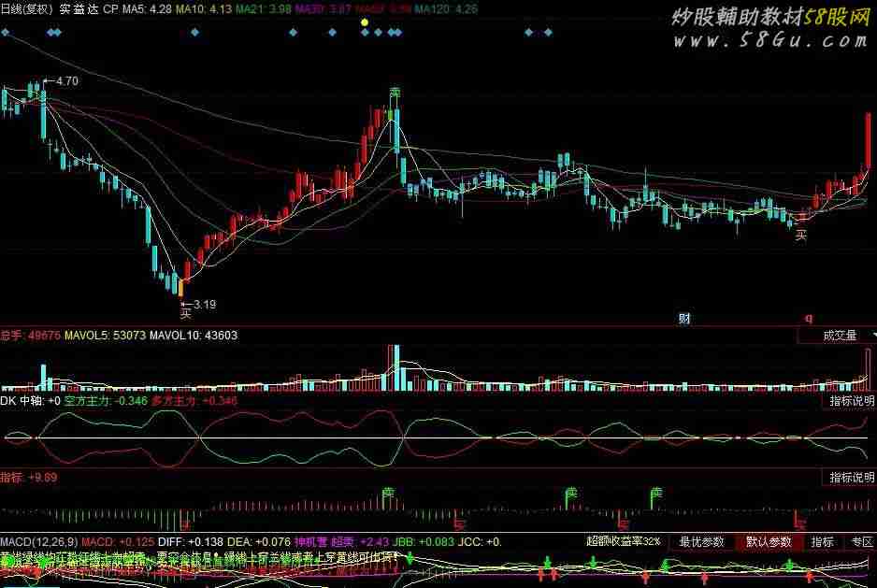877x588 pixels.
Task: Open the 指标 tab in the MACD bar
Action: tap(822, 542)
